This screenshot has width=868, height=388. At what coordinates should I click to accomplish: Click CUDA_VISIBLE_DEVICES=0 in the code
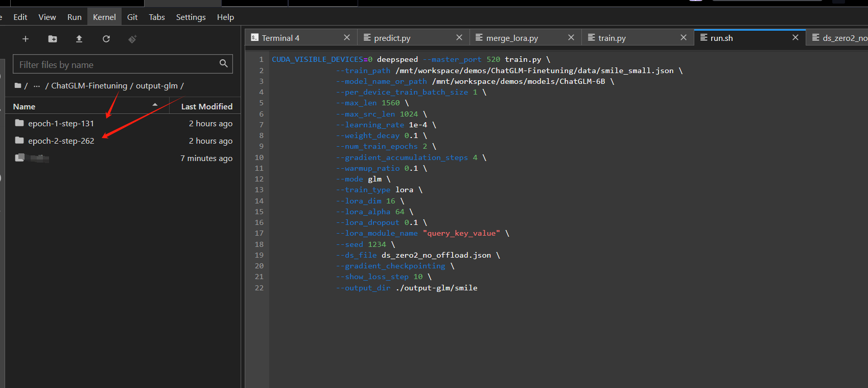tap(322, 59)
